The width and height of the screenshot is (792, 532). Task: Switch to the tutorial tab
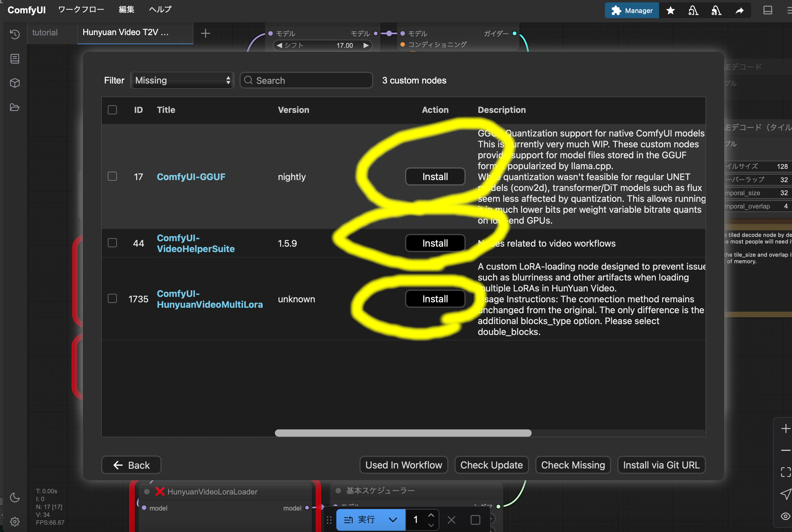45,33
